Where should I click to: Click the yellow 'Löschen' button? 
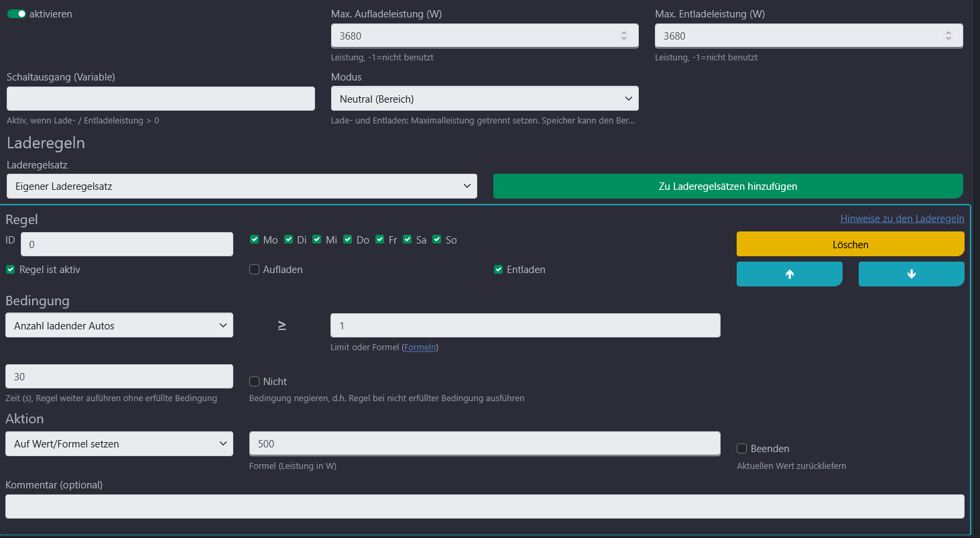(x=850, y=244)
